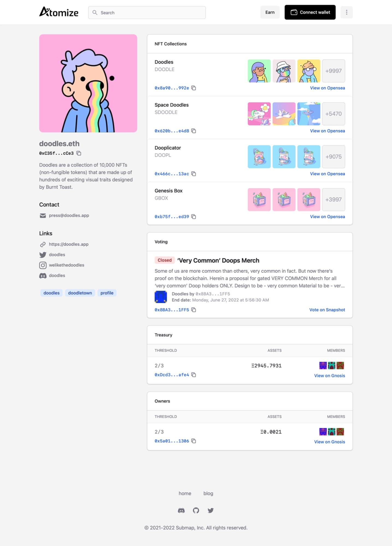
Task: Focus the Search input field
Action: 147,13
